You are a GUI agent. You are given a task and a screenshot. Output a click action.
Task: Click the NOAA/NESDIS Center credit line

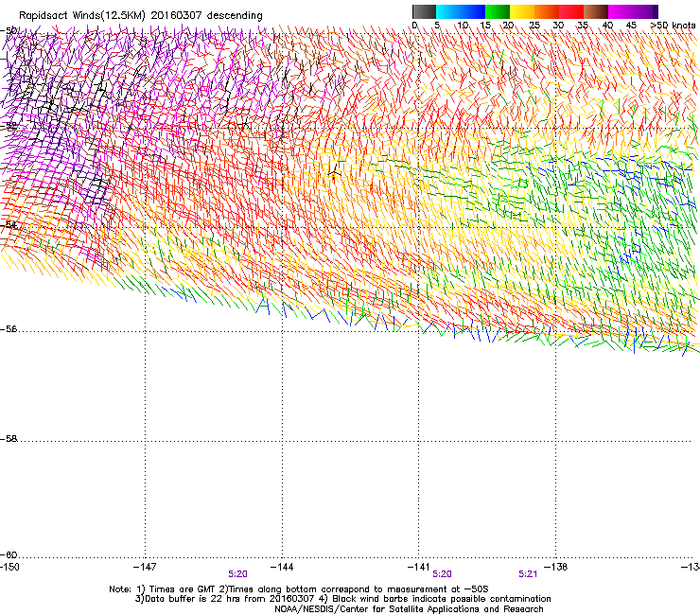[409, 609]
